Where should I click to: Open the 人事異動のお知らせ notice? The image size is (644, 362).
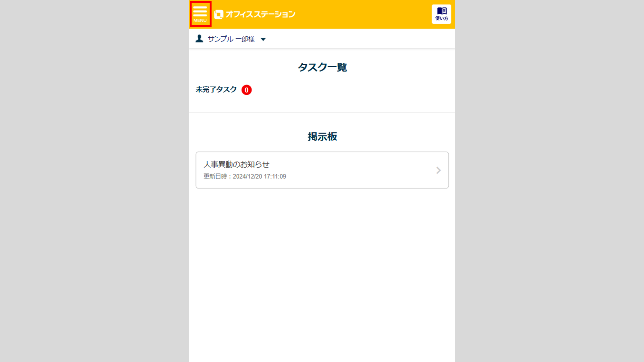coord(322,170)
